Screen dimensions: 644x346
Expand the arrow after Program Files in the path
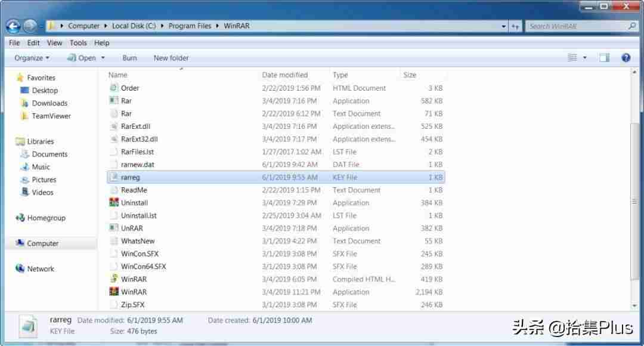pyautogui.click(x=217, y=26)
